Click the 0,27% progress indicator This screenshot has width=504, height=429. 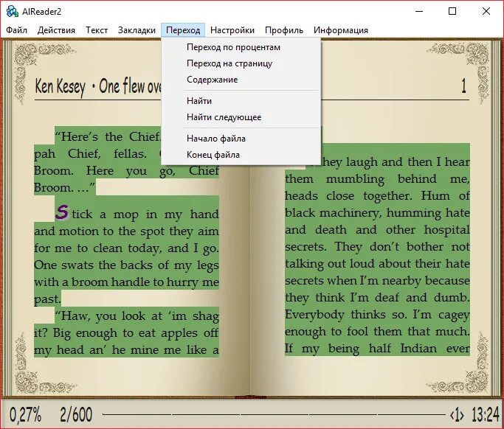[x=25, y=414]
